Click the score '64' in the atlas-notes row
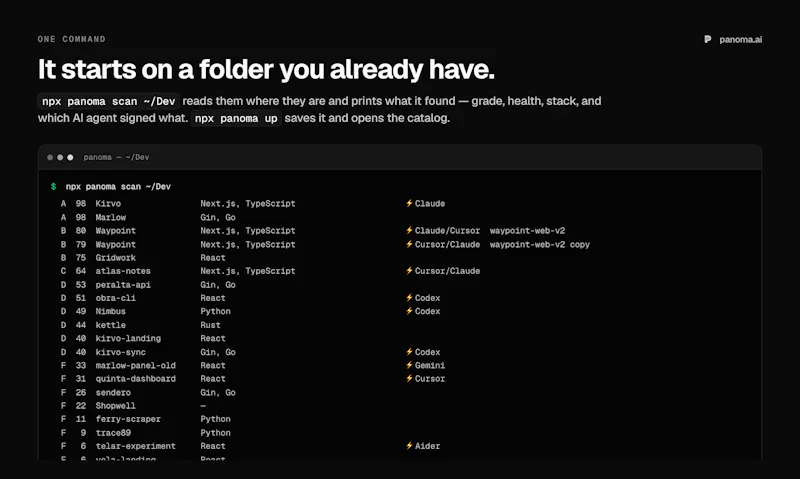Viewport: 800px width, 479px height. pyautogui.click(x=81, y=271)
